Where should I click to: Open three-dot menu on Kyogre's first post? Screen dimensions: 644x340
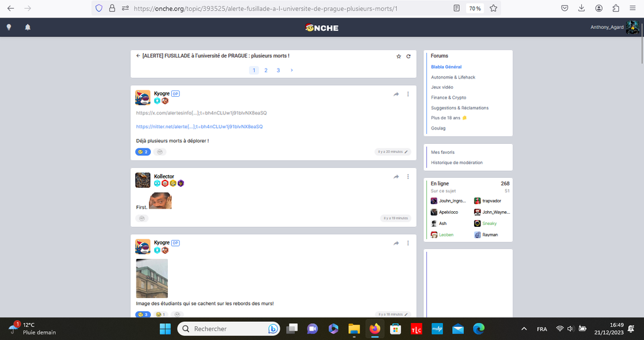[408, 94]
